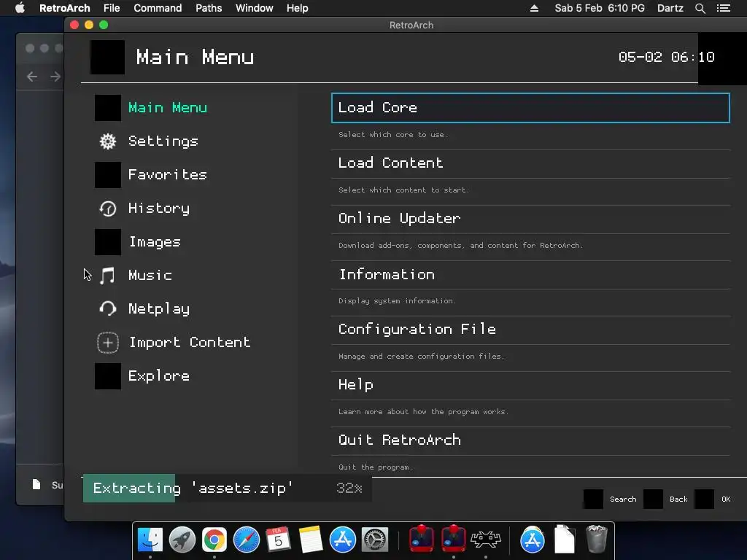Click the Back button in footer

click(678, 499)
